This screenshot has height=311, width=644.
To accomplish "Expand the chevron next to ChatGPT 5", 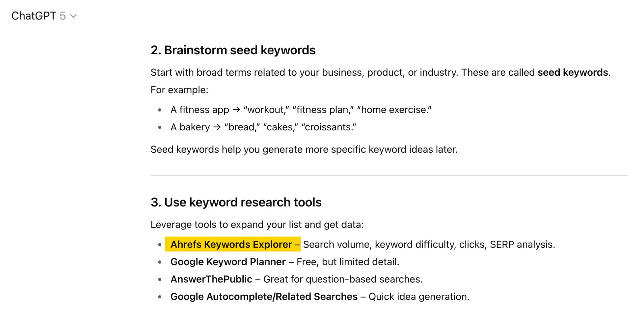I will [x=73, y=16].
